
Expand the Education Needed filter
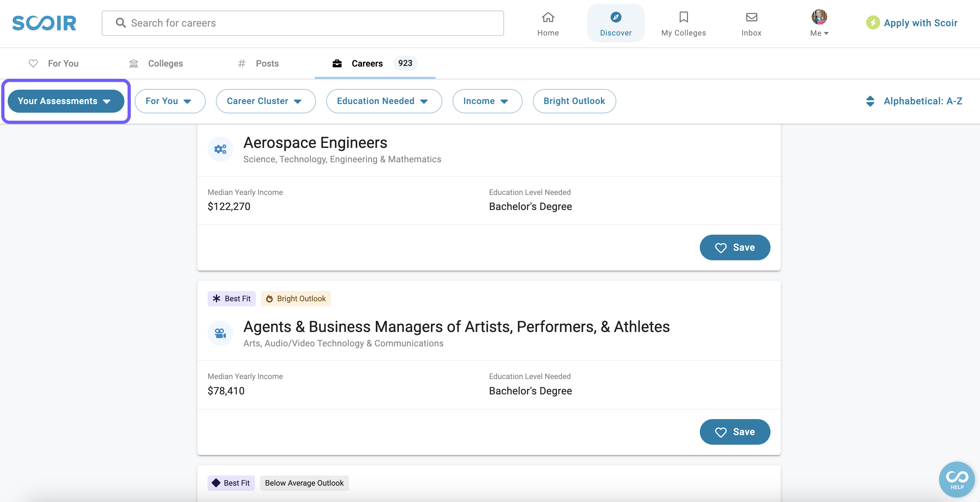coord(384,101)
